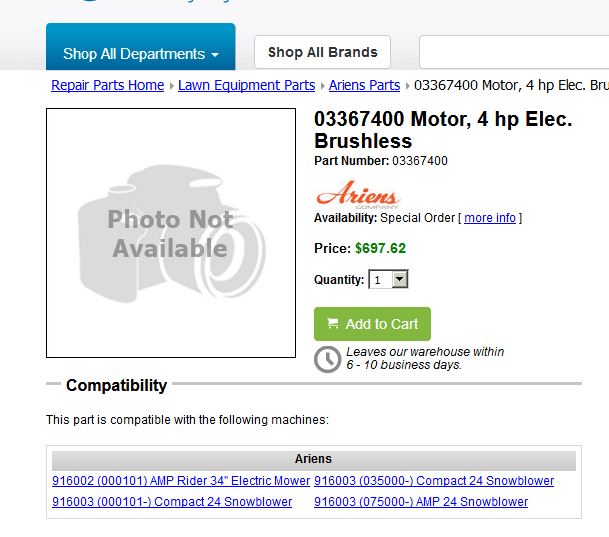The width and height of the screenshot is (609, 537).
Task: Click the product title 03367400 Motor heading
Action: coord(443,130)
